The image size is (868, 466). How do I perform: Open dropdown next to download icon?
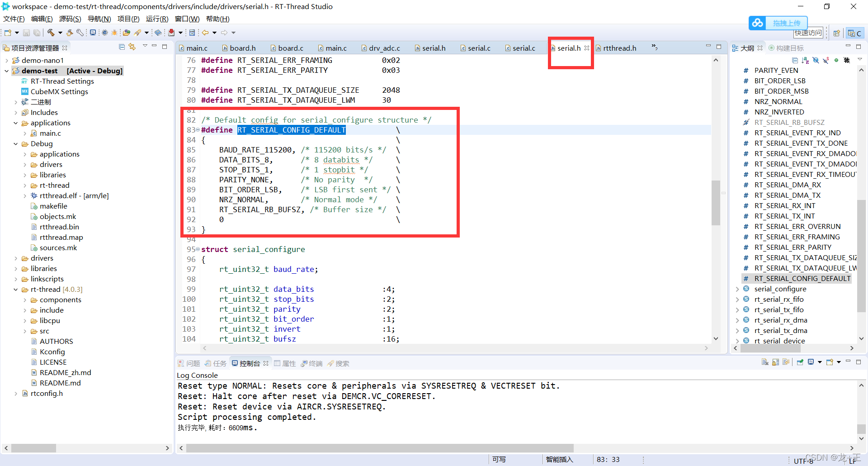click(181, 33)
